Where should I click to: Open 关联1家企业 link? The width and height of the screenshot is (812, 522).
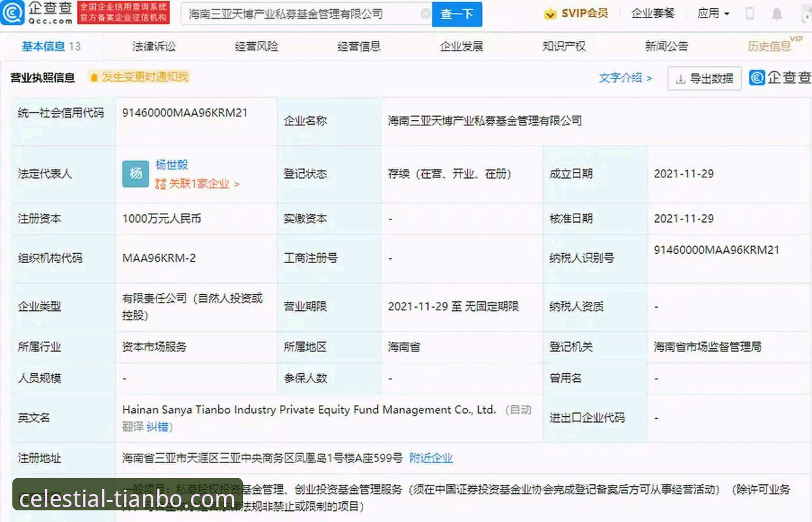click(197, 184)
